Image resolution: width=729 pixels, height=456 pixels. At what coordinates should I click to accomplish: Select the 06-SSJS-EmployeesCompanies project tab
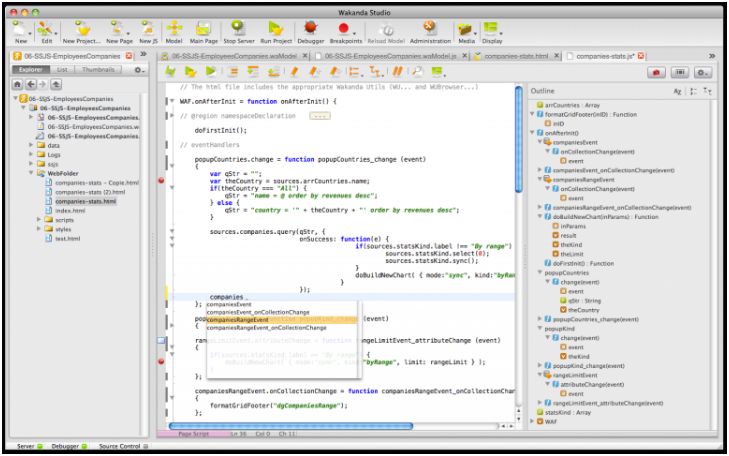tap(72, 56)
